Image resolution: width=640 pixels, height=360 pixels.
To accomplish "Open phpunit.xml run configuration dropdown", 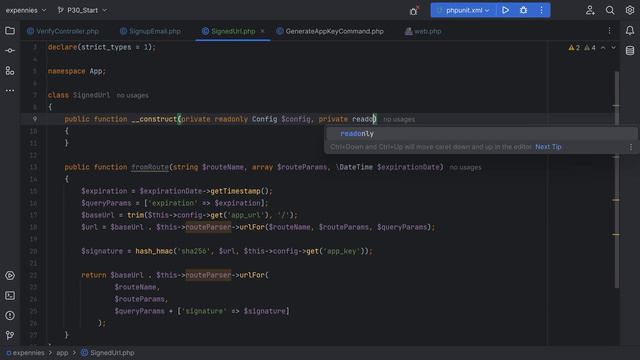I will point(463,10).
